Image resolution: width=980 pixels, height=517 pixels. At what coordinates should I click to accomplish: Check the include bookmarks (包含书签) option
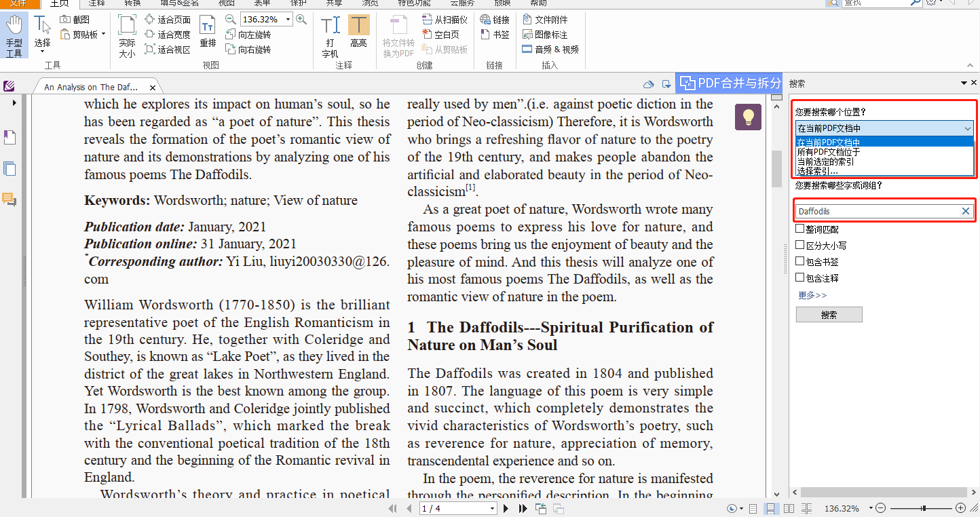click(800, 261)
